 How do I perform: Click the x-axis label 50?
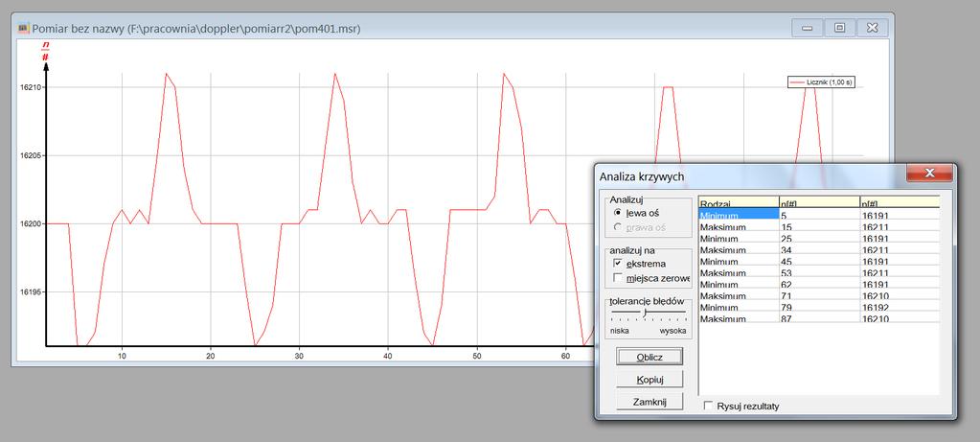click(477, 356)
